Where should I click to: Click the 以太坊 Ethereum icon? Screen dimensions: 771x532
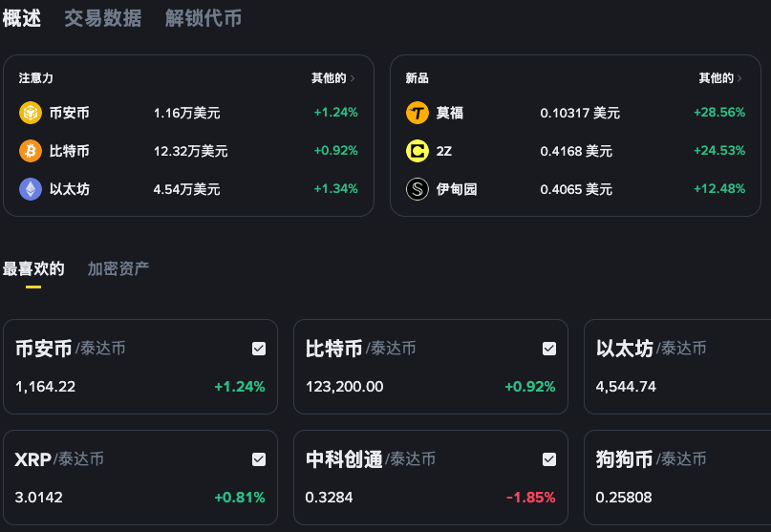click(31, 189)
